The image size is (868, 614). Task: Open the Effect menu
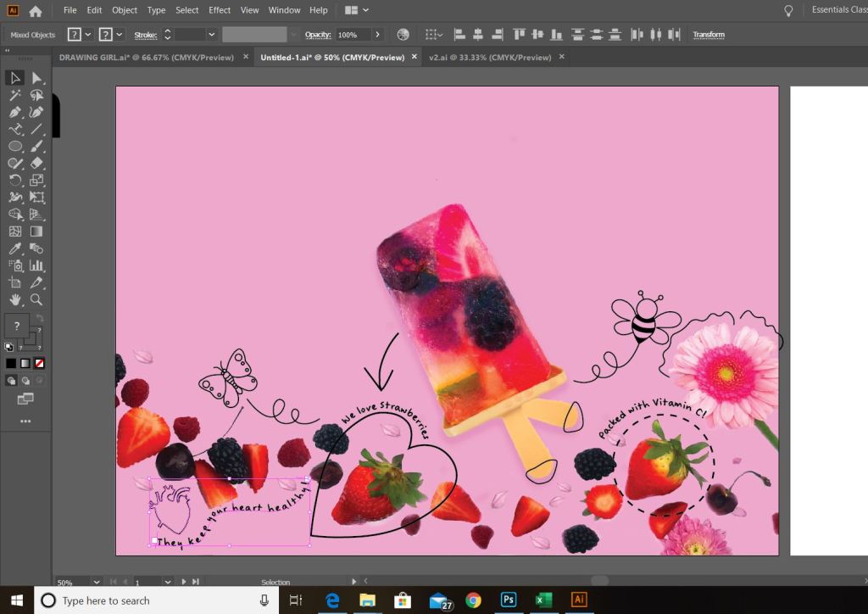click(220, 10)
